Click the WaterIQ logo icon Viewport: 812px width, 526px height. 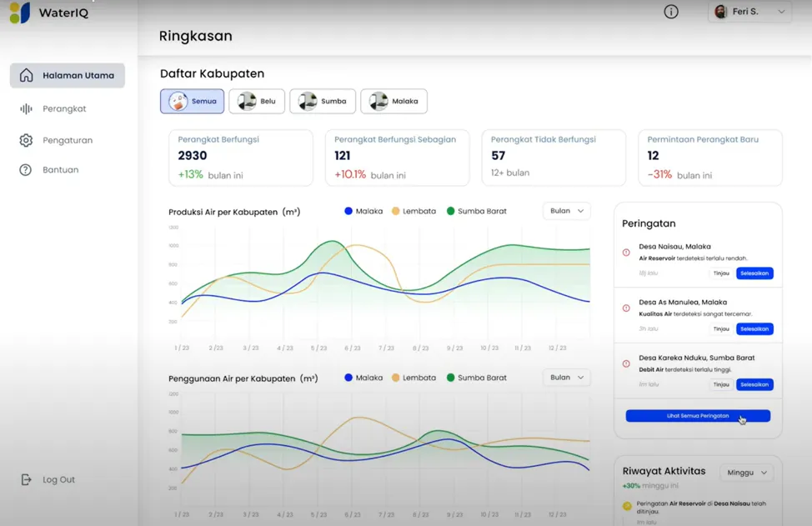point(19,13)
